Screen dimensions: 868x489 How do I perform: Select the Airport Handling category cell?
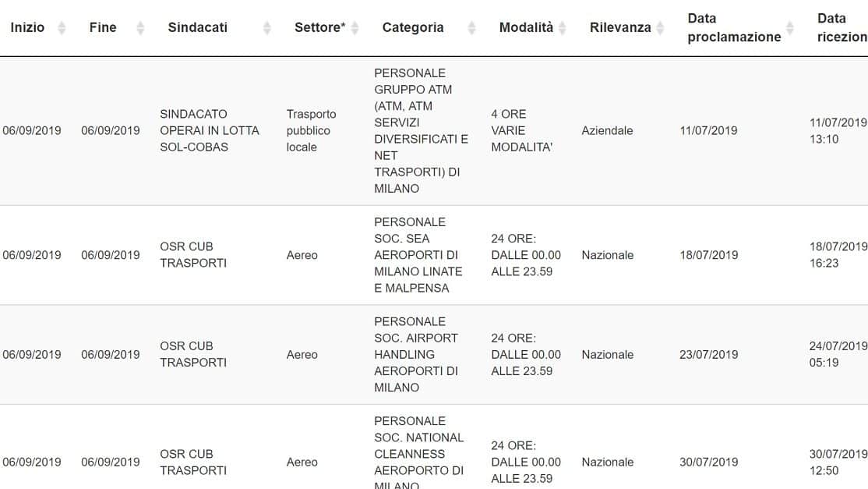click(416, 355)
